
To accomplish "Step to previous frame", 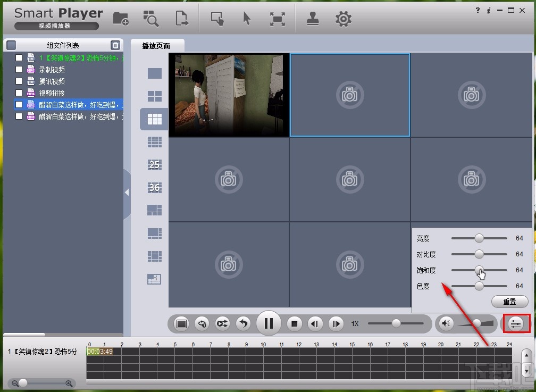I will pyautogui.click(x=315, y=323).
